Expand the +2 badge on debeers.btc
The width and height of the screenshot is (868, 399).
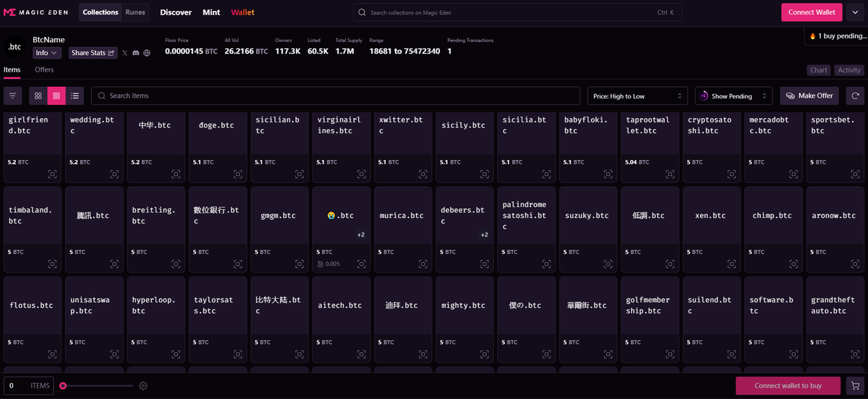[x=485, y=235]
